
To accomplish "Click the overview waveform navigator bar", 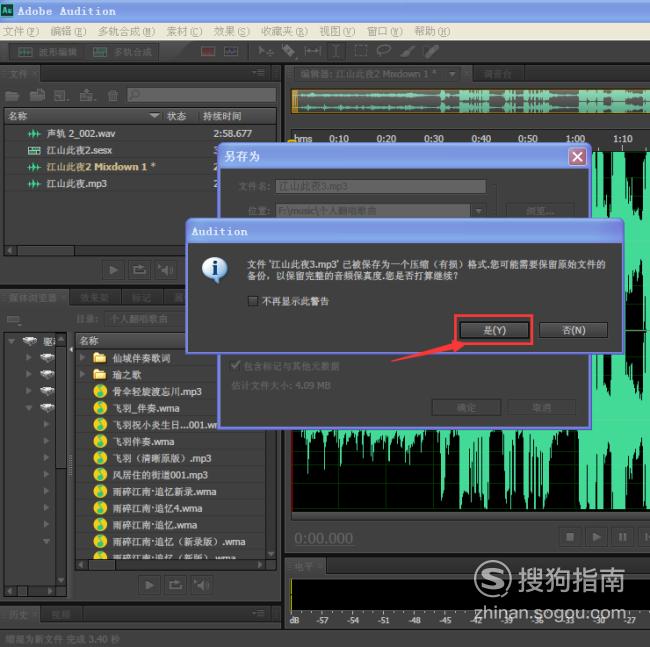I will coord(471,101).
